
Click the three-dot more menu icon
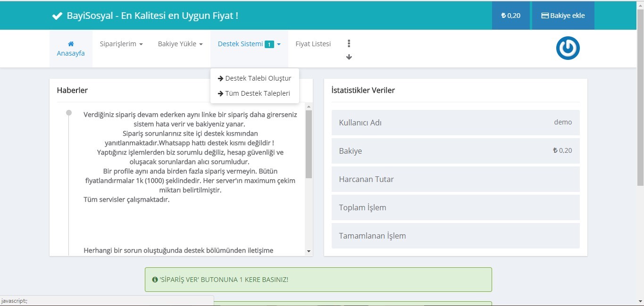tap(349, 43)
